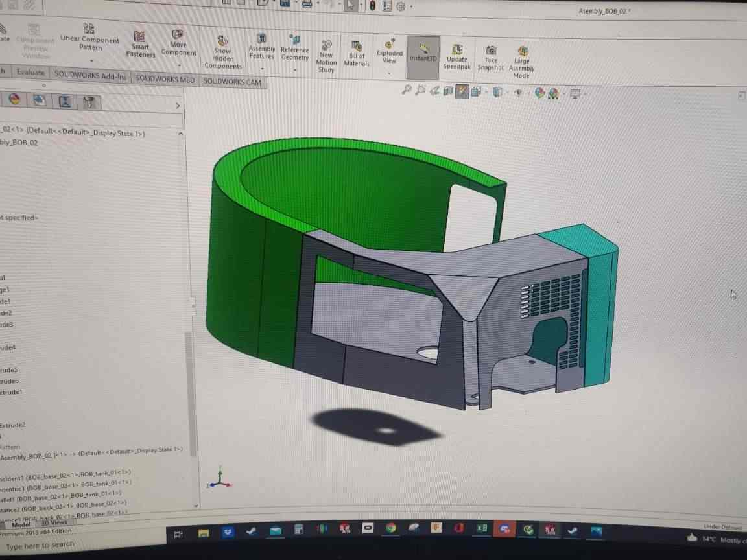Viewport: 747px width, 560px height.
Task: Create a New Motion Study
Action: pos(326,55)
